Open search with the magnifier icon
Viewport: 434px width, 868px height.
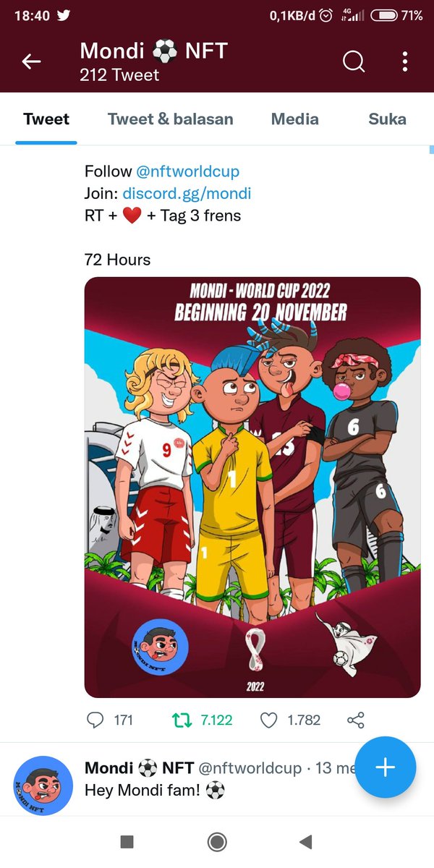click(354, 62)
